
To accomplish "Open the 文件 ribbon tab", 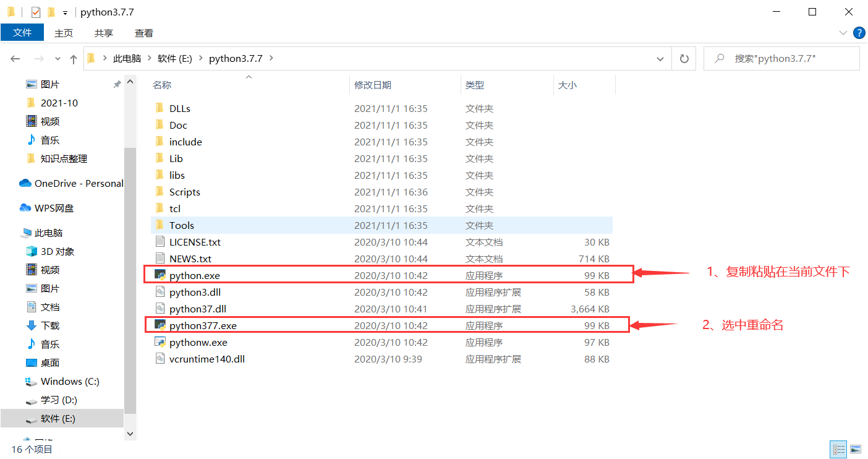I will [x=22, y=33].
